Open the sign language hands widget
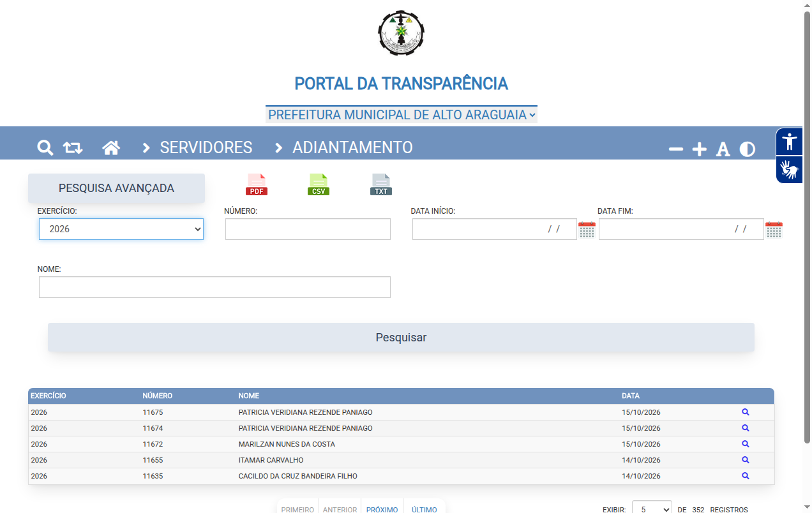 [790, 170]
